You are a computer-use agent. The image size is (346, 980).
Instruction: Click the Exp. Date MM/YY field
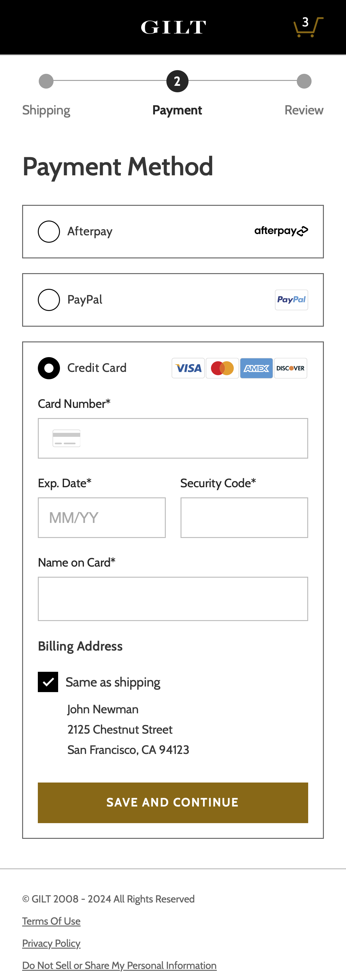click(x=101, y=517)
